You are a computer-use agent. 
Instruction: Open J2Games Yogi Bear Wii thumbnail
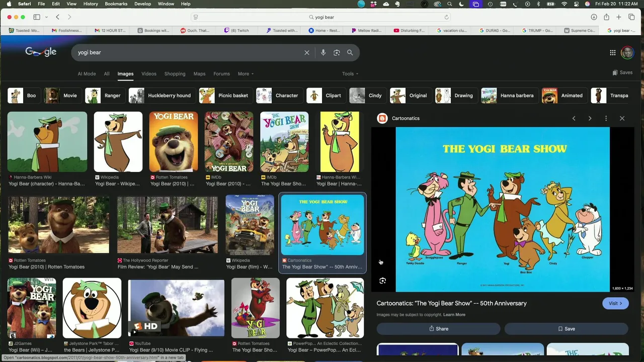coord(32,308)
